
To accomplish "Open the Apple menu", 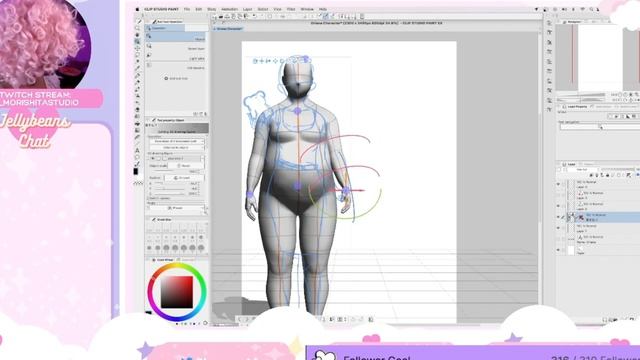I will pyautogui.click(x=137, y=9).
